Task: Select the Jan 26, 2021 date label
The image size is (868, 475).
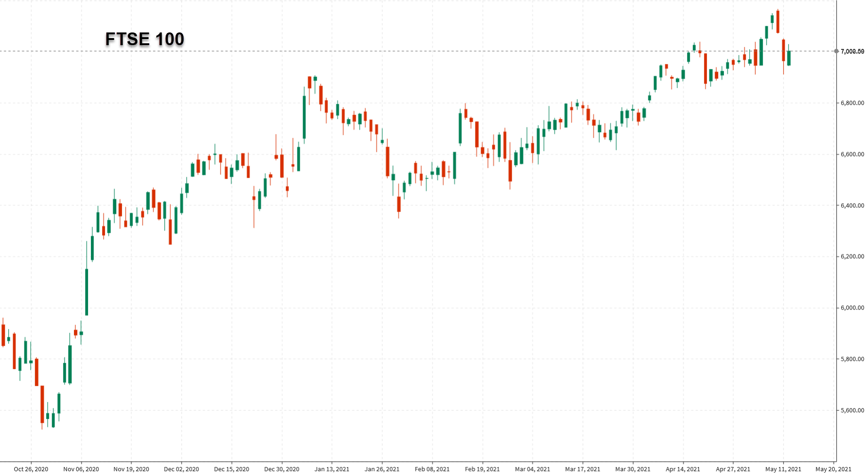Action: point(382,469)
